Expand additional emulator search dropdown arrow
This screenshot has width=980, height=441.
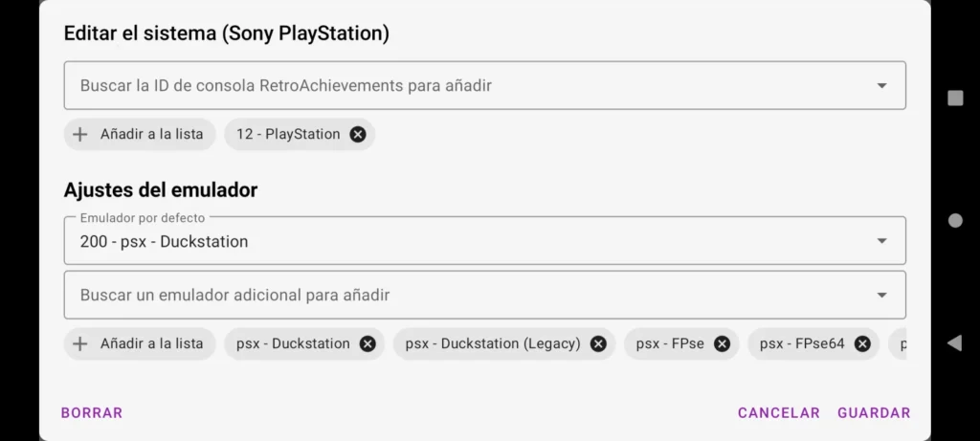click(881, 296)
